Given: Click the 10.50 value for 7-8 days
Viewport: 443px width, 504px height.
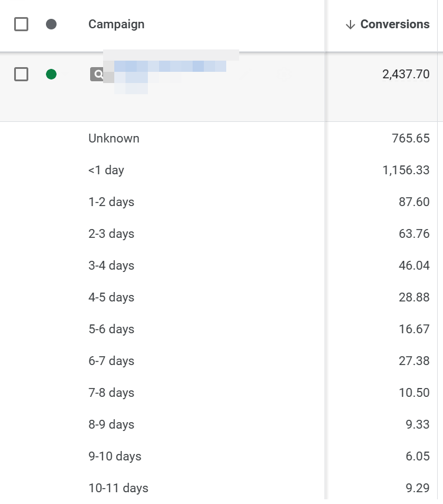Looking at the screenshot, I should point(414,393).
